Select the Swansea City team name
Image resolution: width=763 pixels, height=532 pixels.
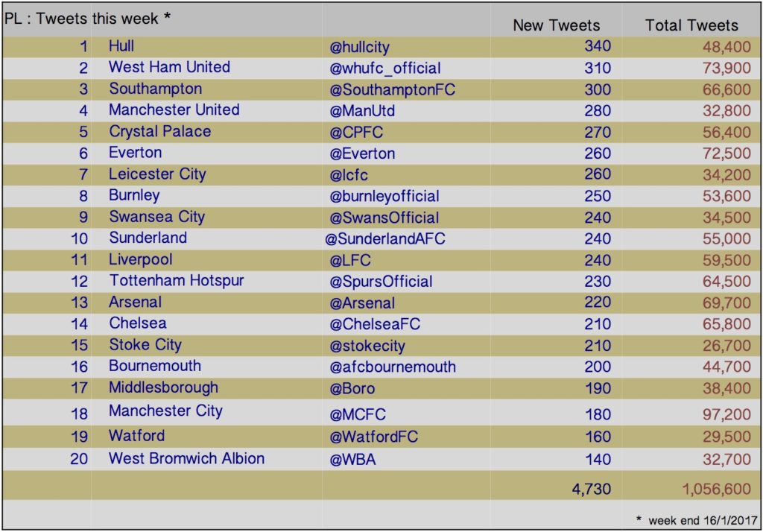[x=156, y=217]
